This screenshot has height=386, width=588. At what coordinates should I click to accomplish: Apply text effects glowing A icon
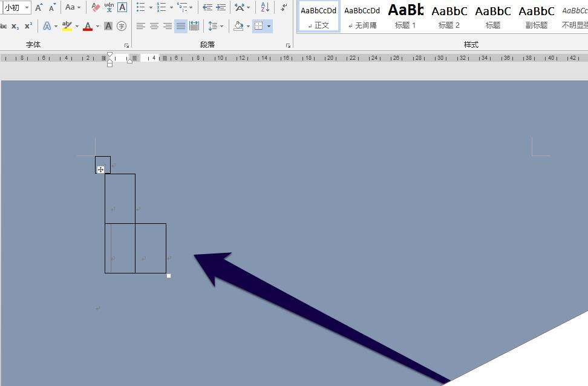coord(47,26)
